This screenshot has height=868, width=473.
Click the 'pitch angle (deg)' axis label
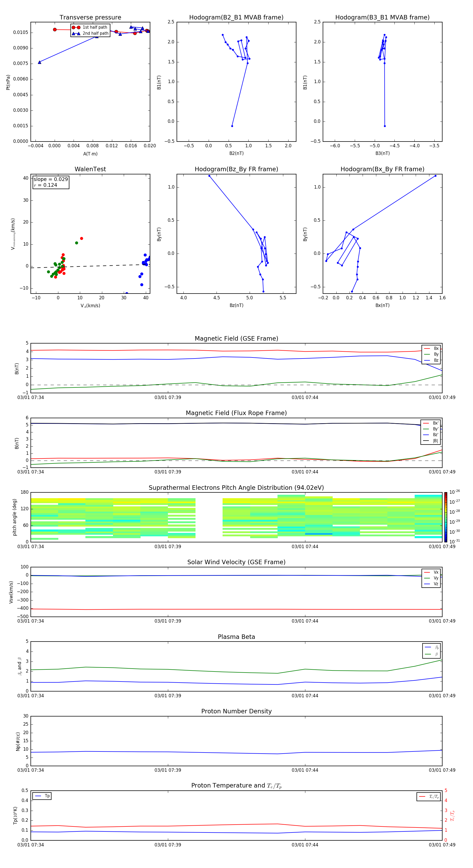pyautogui.click(x=14, y=517)
